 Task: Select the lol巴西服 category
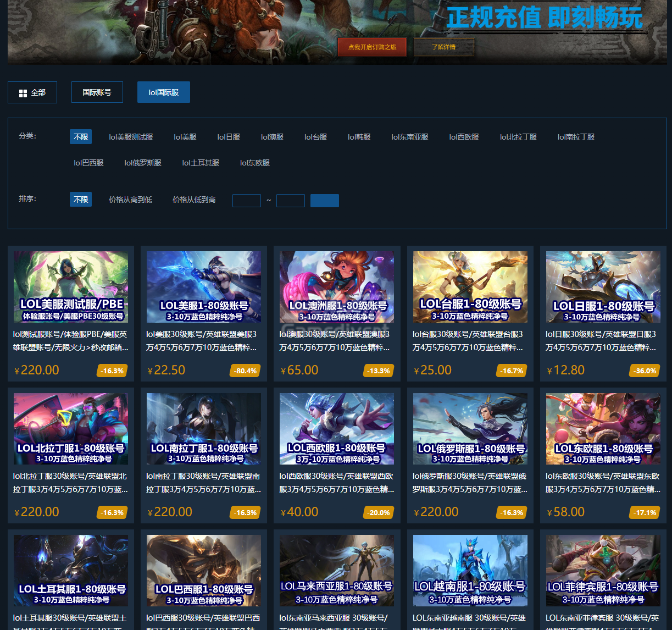pos(89,163)
